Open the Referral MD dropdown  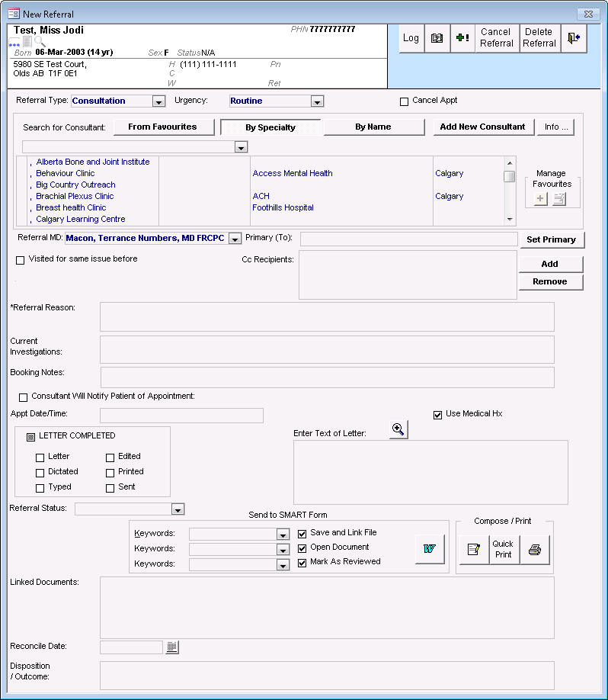click(235, 239)
